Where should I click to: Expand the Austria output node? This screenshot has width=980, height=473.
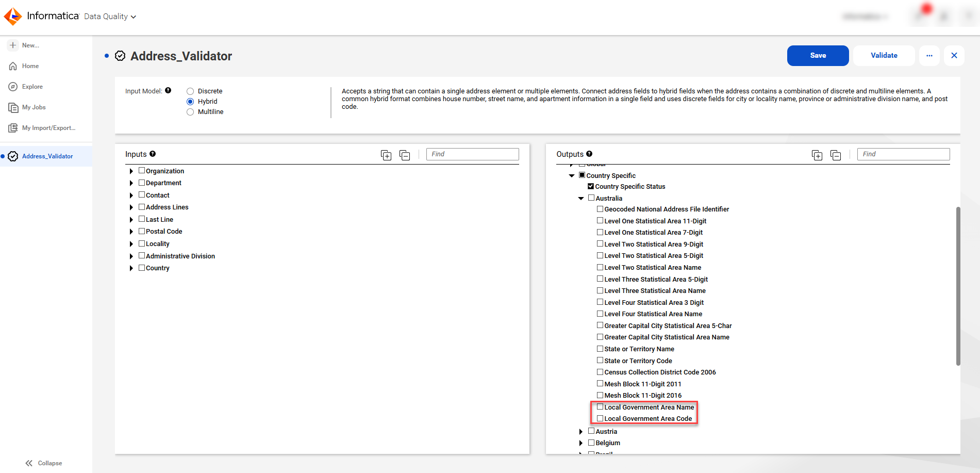pyautogui.click(x=581, y=432)
